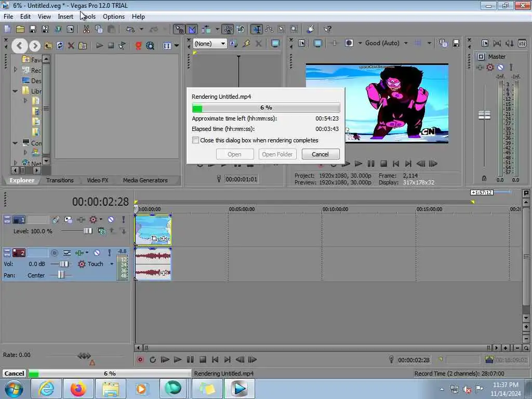Toggle solo on video track 1
This screenshot has height=399, width=532.
click(124, 220)
